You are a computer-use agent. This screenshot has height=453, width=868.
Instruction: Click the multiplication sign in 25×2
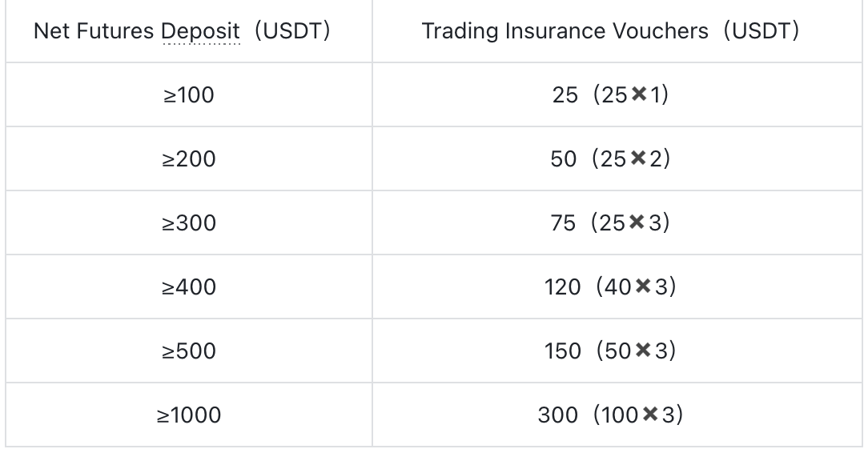coord(638,158)
